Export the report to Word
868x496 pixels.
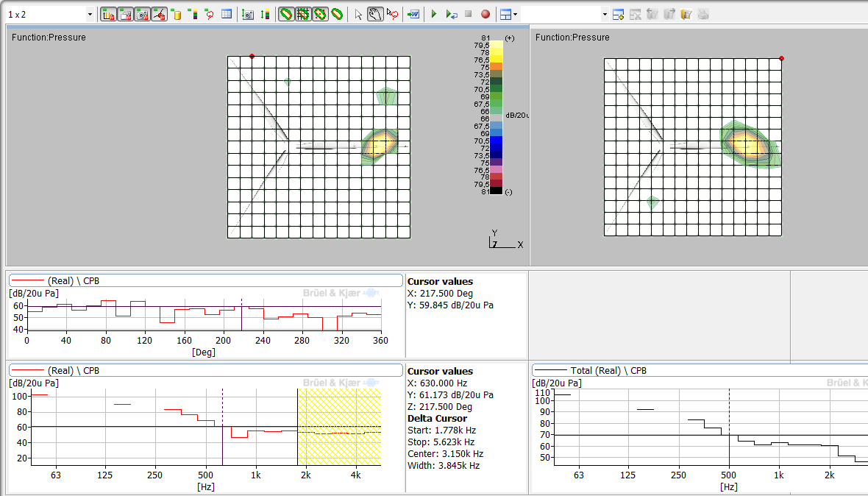[413, 14]
